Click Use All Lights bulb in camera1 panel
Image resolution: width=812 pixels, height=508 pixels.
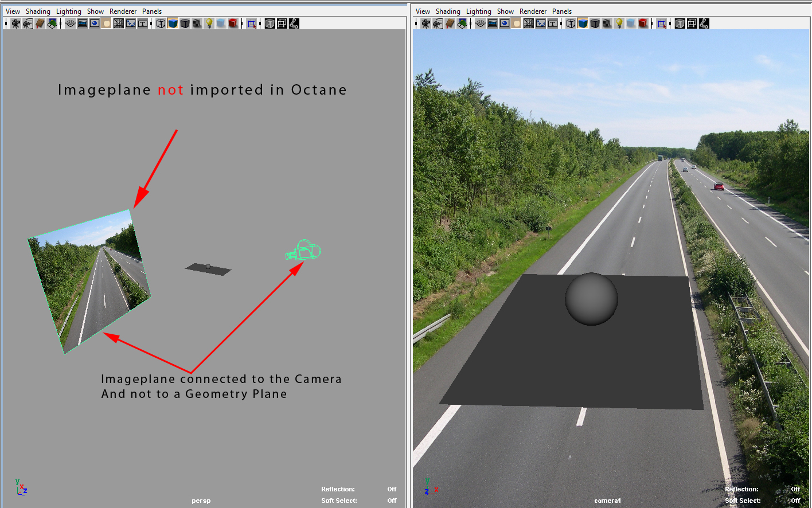(x=619, y=24)
